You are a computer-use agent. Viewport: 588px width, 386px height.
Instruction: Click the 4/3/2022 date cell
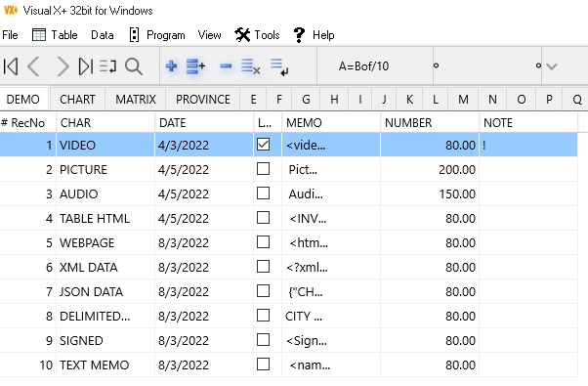[204, 145]
